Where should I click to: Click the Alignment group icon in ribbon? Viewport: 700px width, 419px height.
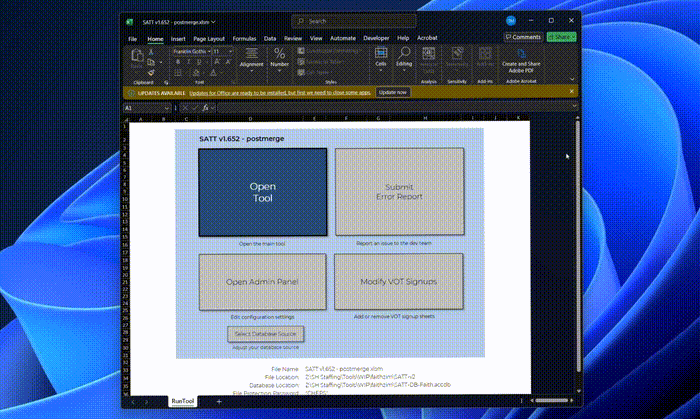251,59
